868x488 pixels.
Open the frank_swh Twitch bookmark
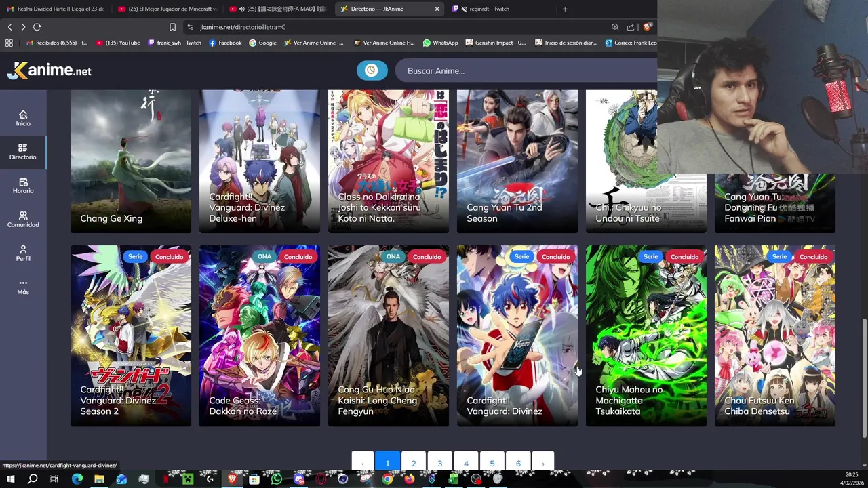coord(174,43)
